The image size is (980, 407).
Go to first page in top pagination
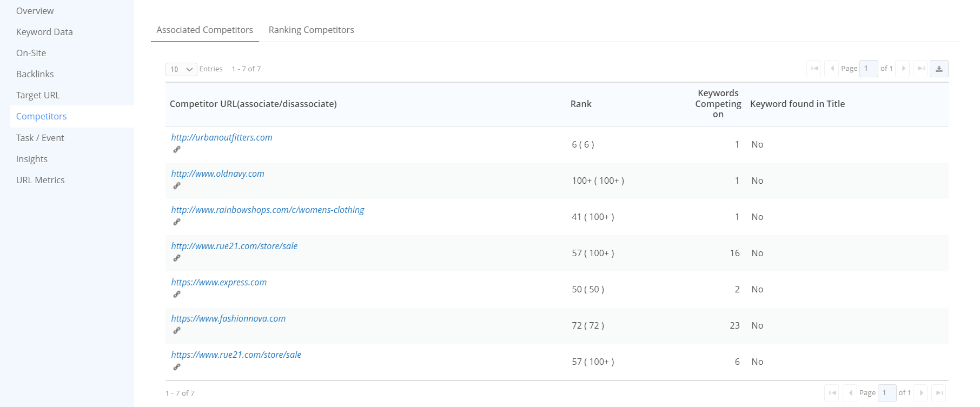(x=814, y=69)
